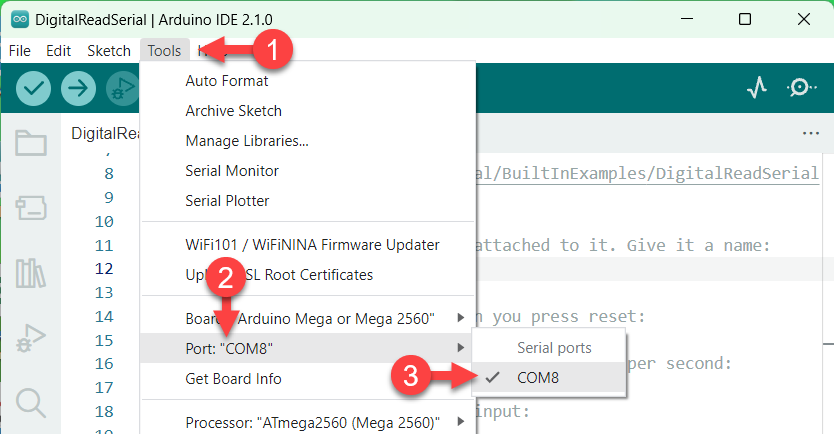This screenshot has width=834, height=434.
Task: Open the Edit menu
Action: pos(59,51)
